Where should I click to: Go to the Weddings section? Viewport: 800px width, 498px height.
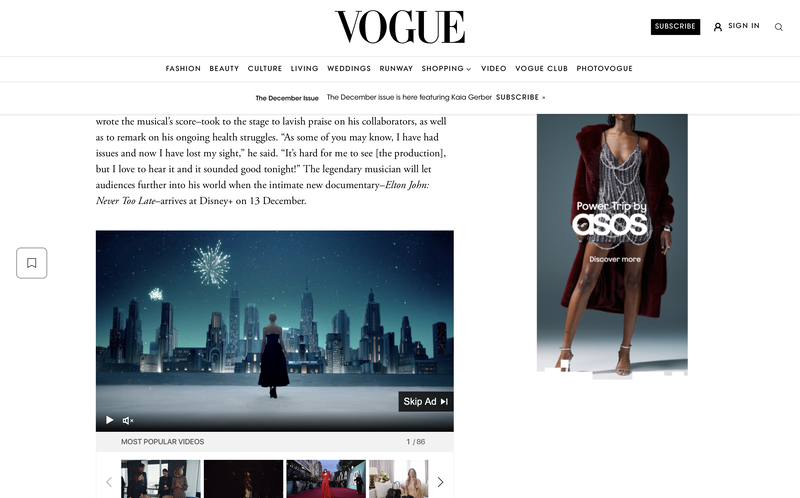pyautogui.click(x=349, y=68)
